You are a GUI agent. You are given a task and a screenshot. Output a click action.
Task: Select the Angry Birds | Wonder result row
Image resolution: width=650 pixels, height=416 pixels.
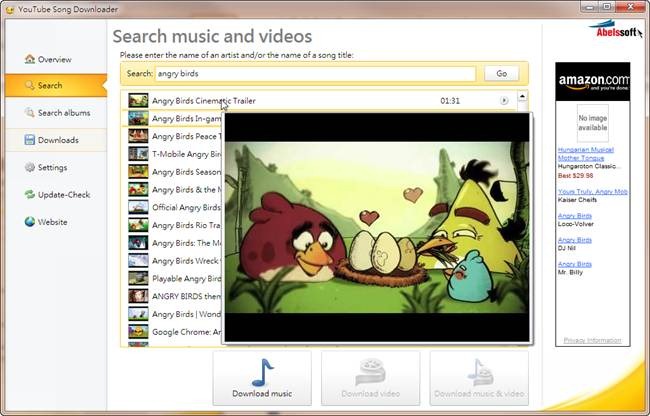(172, 314)
